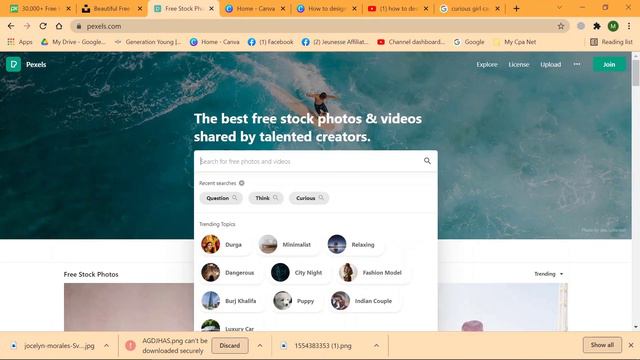Viewport: 640px width, 360px height.
Task: Open the Google bookmark
Action: [469, 42]
